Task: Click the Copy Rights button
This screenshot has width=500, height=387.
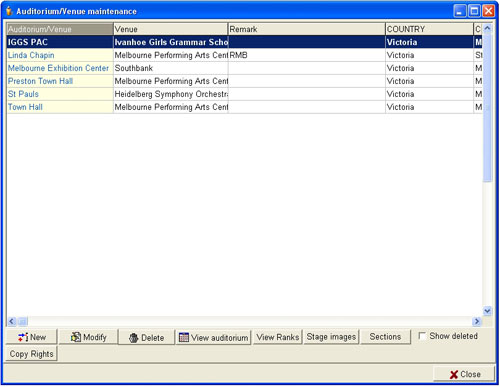Action: pyautogui.click(x=31, y=354)
